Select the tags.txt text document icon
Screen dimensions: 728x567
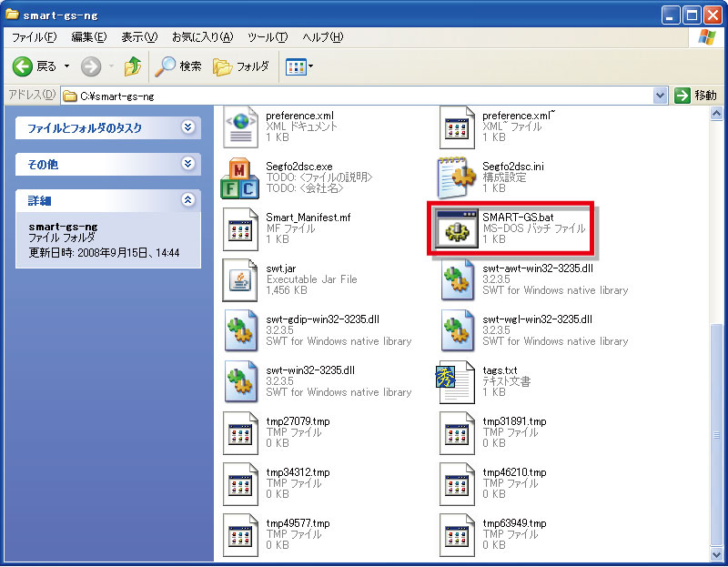pyautogui.click(x=456, y=381)
